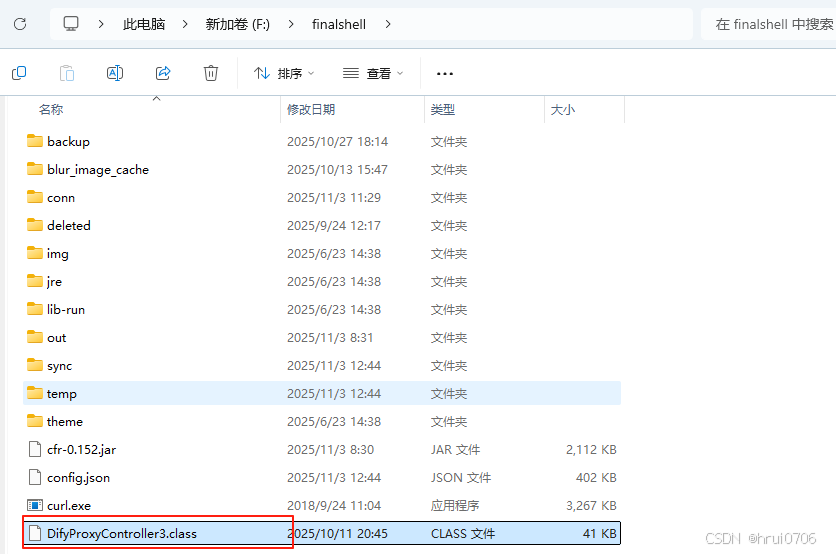Click the 应用程序 type cell
836x554 pixels.
pyautogui.click(x=455, y=505)
